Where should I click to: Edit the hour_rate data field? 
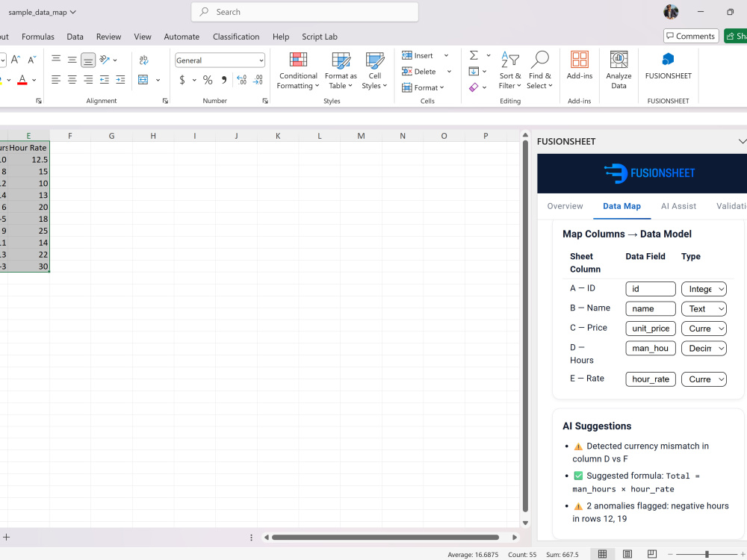click(x=651, y=379)
